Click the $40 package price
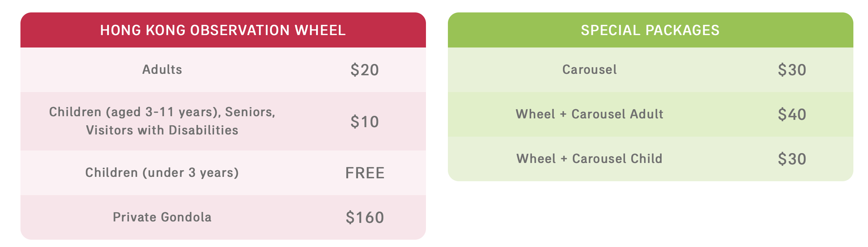 (792, 114)
